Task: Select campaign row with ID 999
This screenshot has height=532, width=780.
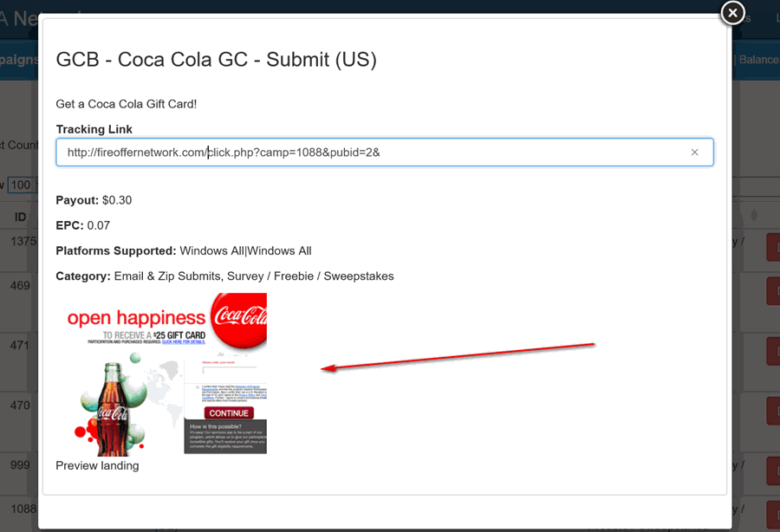Action: pyautogui.click(x=21, y=465)
